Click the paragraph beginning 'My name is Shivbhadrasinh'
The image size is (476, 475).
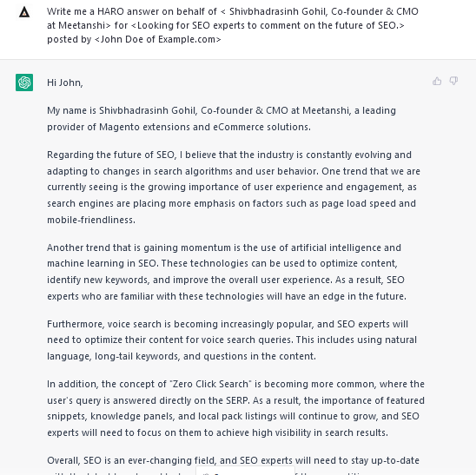pos(221,119)
